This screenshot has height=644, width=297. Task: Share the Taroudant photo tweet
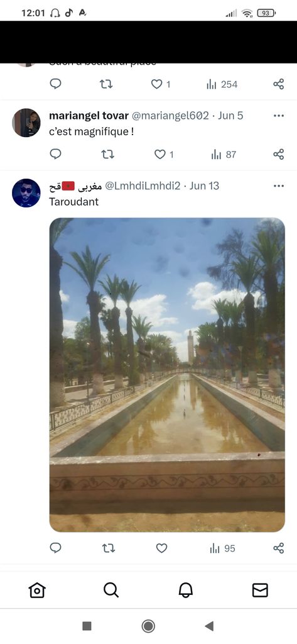pos(279,548)
